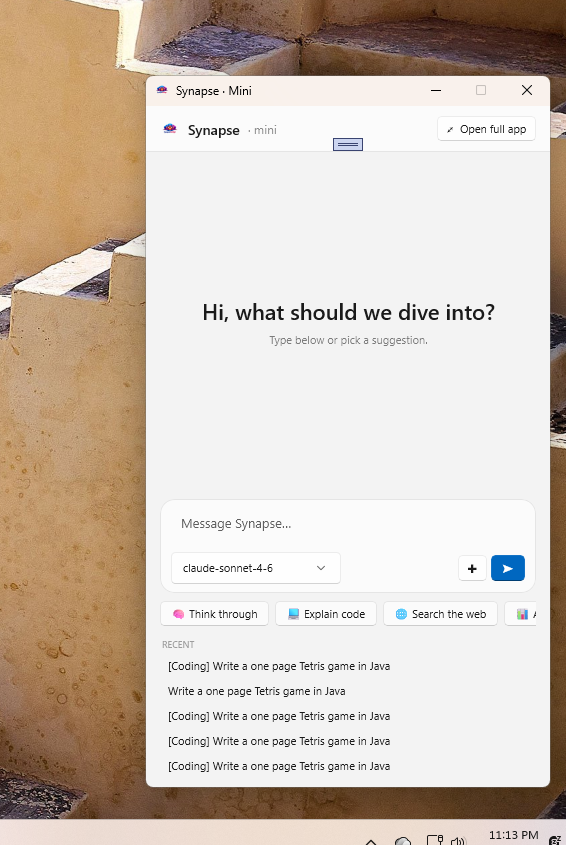Send the message with the blue arrow button

[x=507, y=568]
